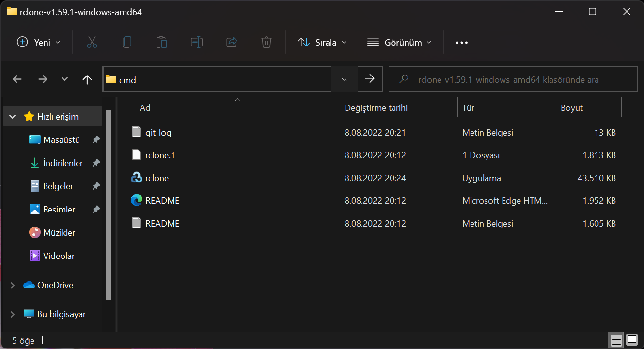This screenshot has width=644, height=349.
Task: Click the Cut scissors icon
Action: click(92, 42)
